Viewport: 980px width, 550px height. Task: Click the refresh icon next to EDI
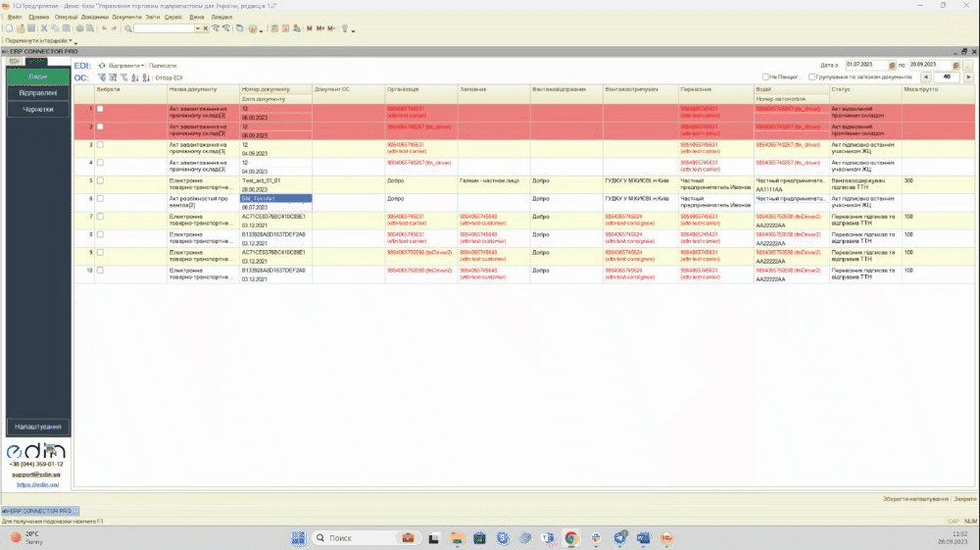click(102, 66)
